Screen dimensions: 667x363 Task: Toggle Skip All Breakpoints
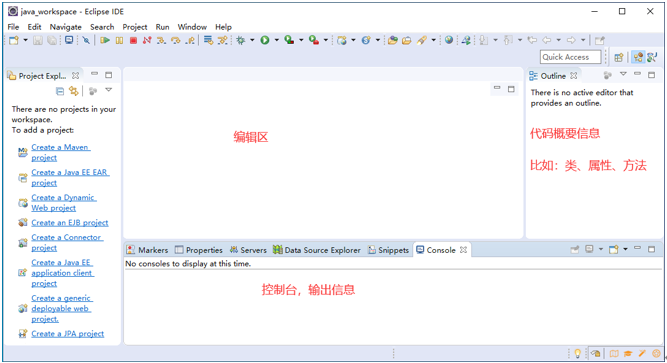pos(86,40)
